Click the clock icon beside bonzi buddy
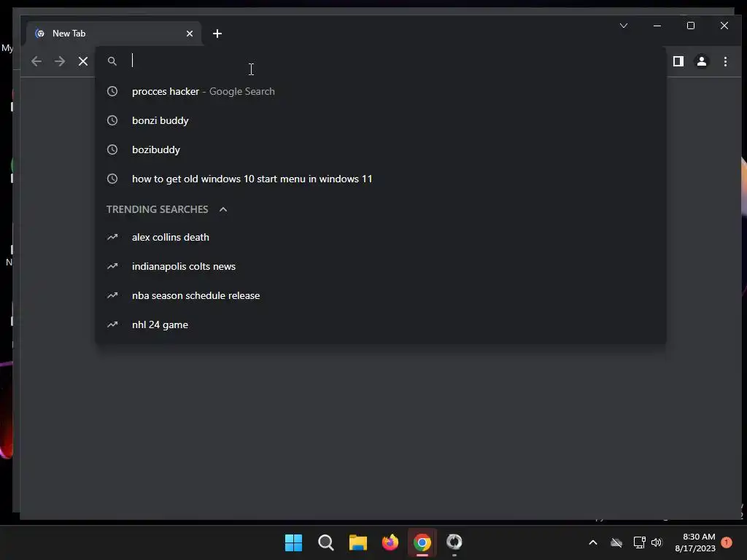The image size is (747, 560). 112,120
